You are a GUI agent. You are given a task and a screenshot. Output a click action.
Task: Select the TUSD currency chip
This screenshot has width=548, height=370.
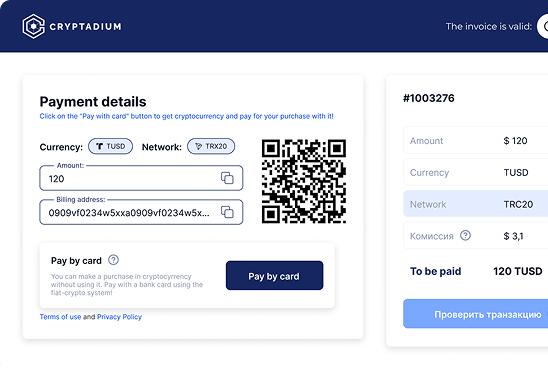coord(110,146)
